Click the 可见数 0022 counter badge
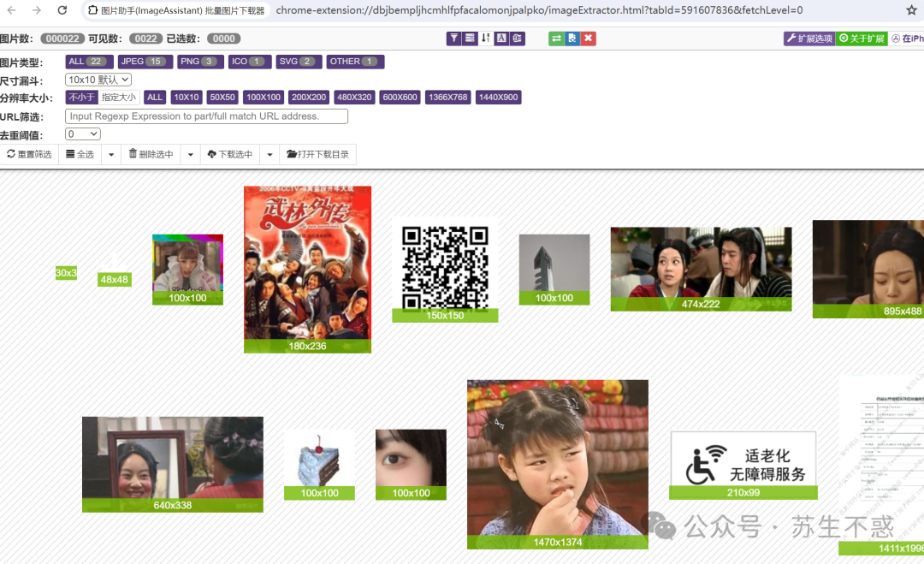Viewport: 924px width, 564px height. (145, 39)
